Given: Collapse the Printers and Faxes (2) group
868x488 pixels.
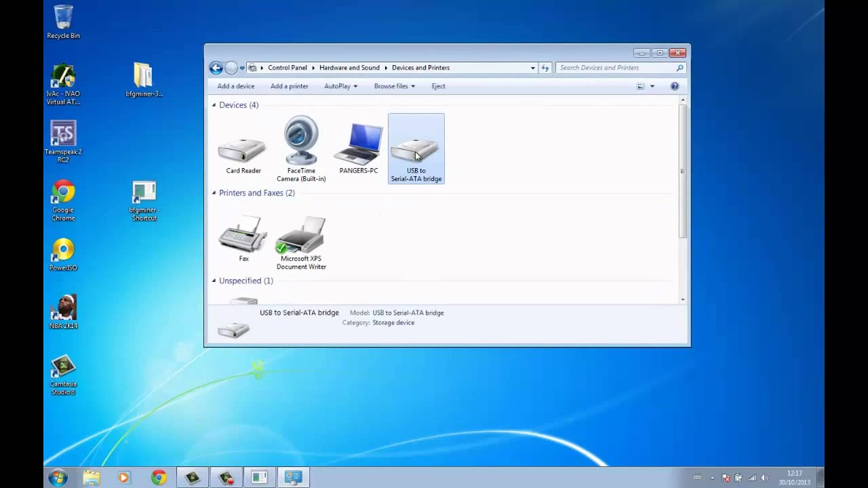Looking at the screenshot, I should 214,193.
